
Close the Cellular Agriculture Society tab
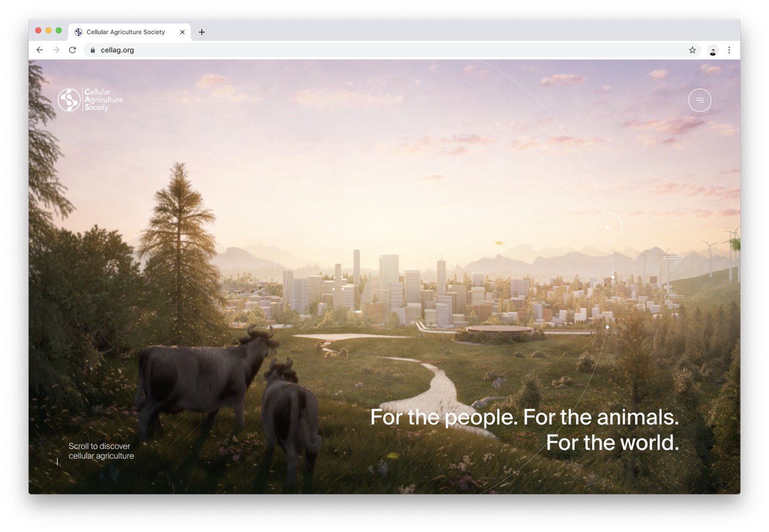pyautogui.click(x=183, y=32)
